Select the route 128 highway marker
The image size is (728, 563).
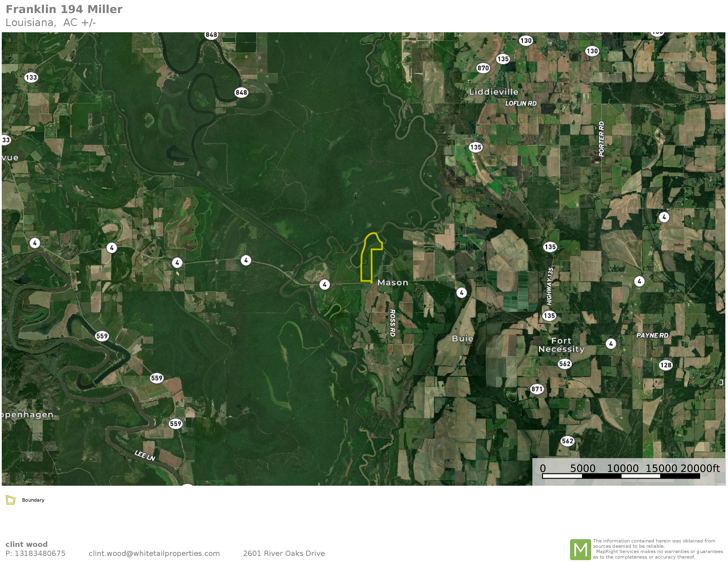666,365
